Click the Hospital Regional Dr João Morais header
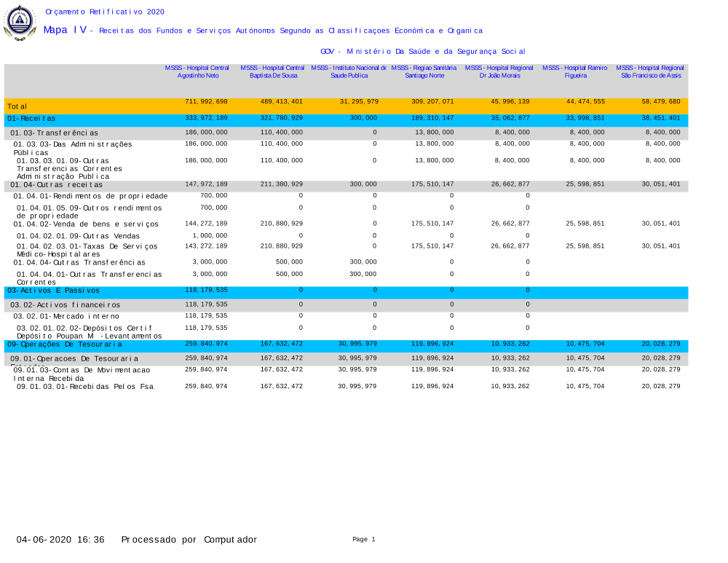 [x=499, y=71]
